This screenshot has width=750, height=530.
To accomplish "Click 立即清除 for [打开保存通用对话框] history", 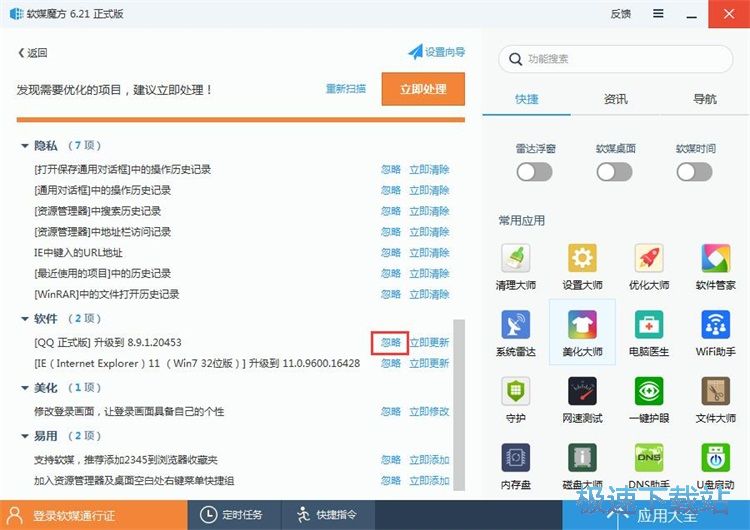I will coord(429,169).
